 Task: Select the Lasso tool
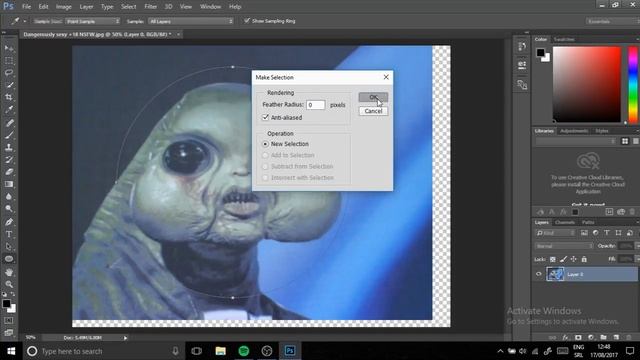click(x=9, y=73)
